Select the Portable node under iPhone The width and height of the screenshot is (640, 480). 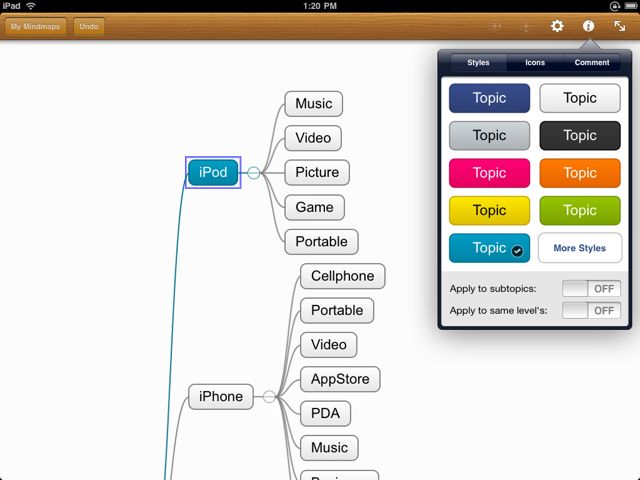point(337,310)
